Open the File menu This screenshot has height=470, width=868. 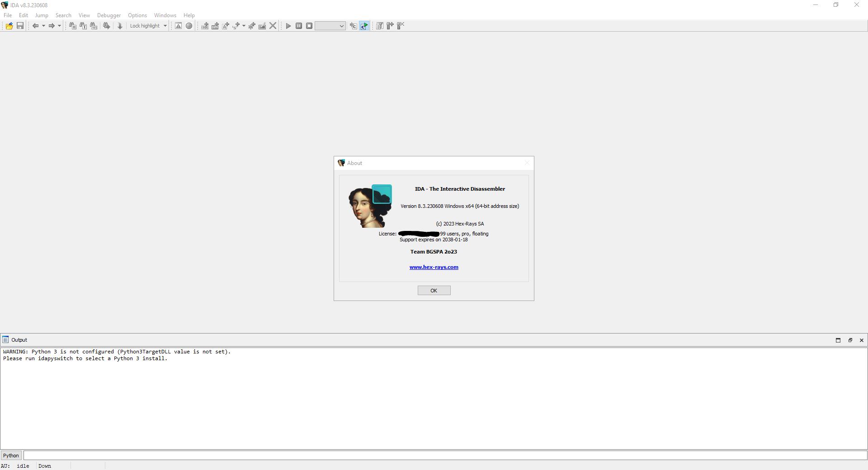click(8, 15)
